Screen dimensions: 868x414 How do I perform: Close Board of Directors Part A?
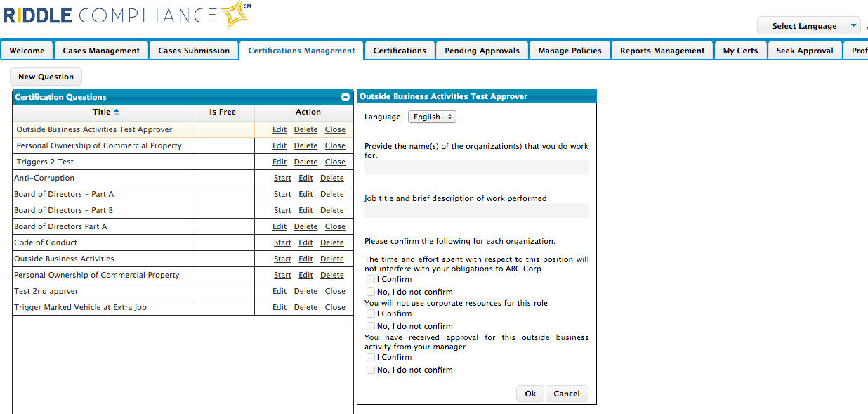coord(335,226)
